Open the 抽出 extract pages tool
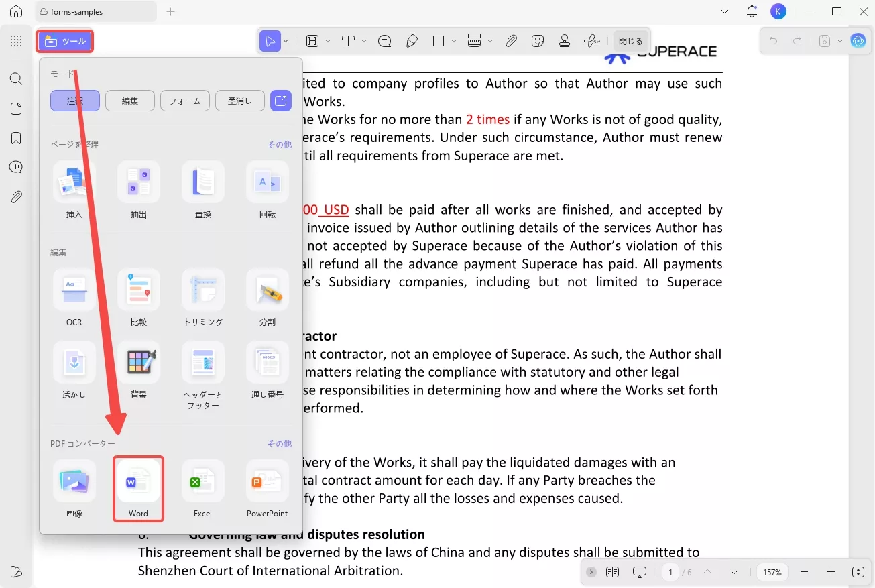This screenshot has width=875, height=588. tap(139, 191)
